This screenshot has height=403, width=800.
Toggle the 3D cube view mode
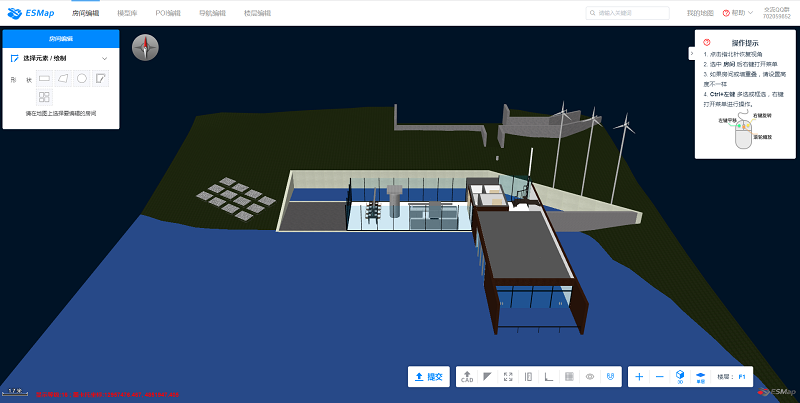click(x=680, y=377)
